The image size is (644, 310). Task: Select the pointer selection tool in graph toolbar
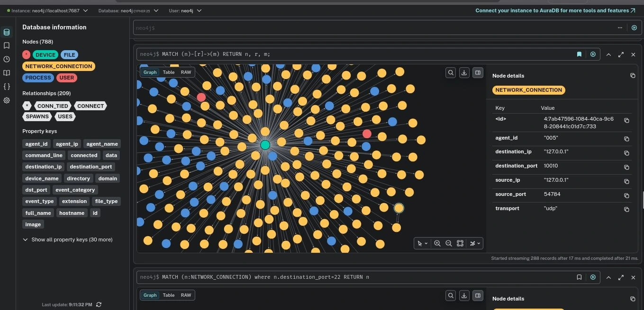point(419,243)
